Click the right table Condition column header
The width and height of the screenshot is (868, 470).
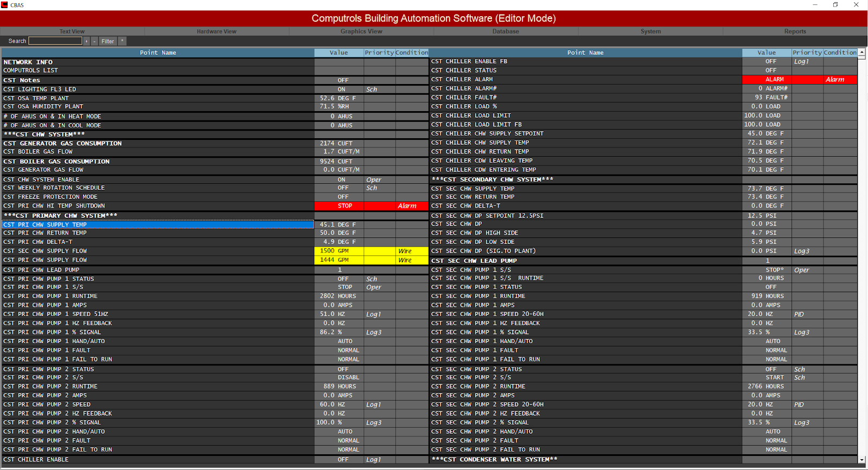click(x=840, y=53)
